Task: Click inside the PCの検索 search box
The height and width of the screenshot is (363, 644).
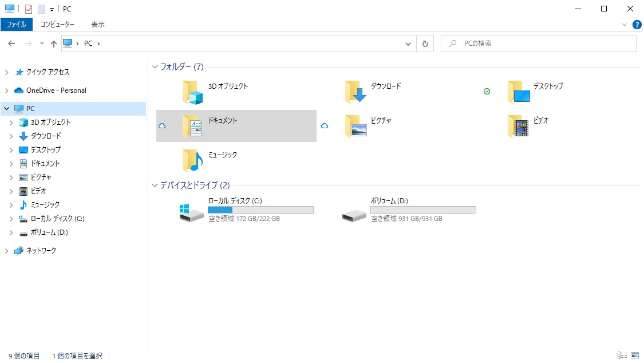Action: pyautogui.click(x=538, y=43)
